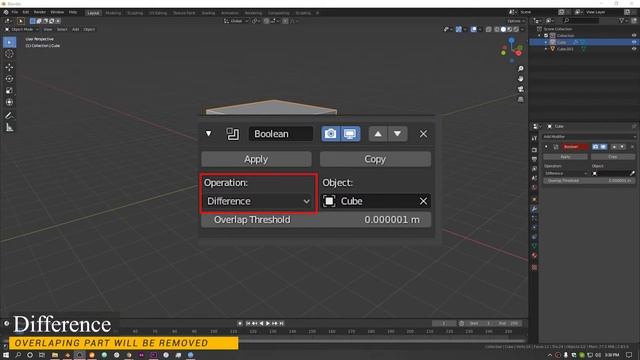The height and width of the screenshot is (360, 640).
Task: Switch to rendered viewport shading
Action: point(516,29)
